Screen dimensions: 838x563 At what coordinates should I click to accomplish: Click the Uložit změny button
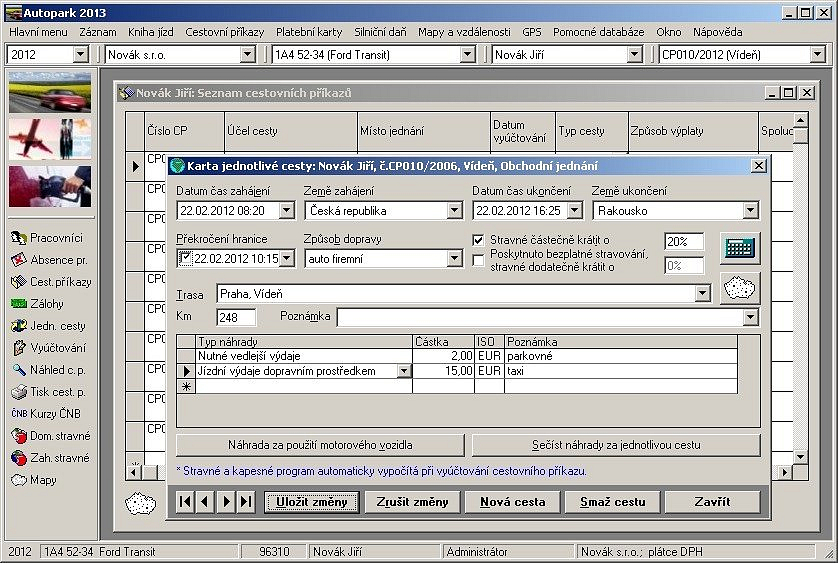pyautogui.click(x=312, y=502)
